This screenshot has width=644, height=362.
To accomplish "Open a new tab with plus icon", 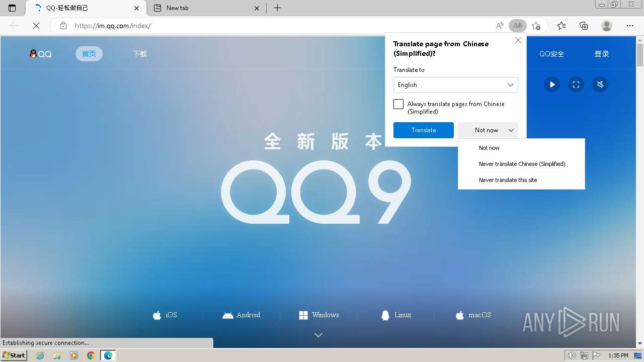I will [x=277, y=8].
